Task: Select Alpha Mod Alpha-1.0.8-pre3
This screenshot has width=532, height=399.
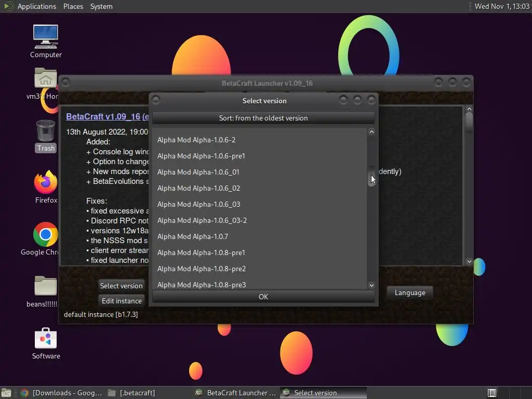Action: tap(260, 284)
